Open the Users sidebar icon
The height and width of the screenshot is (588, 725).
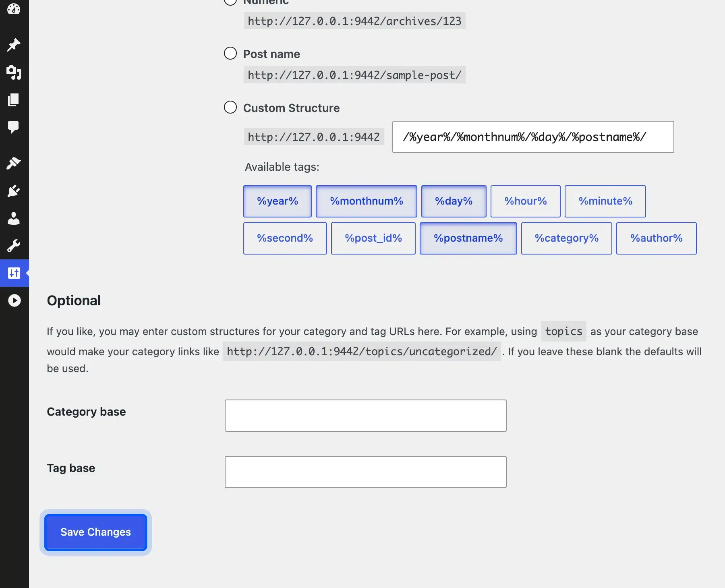pos(14,218)
